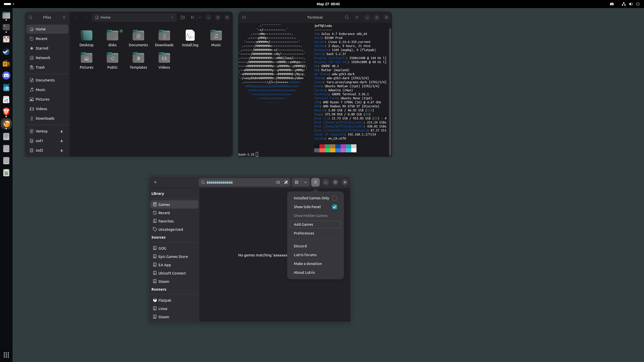The image size is (644, 362).
Task: Click the search-folder icon in Files toolbar
Action: pyautogui.click(x=183, y=17)
